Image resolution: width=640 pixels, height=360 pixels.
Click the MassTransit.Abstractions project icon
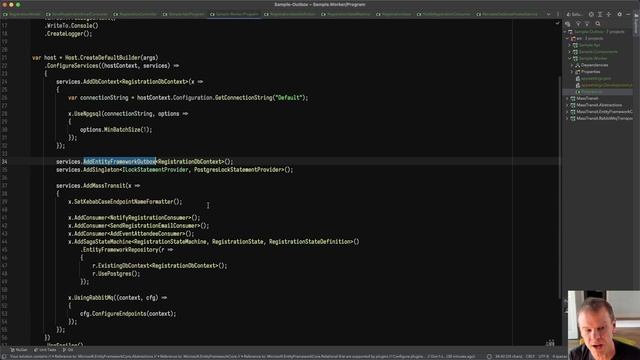pos(573,105)
